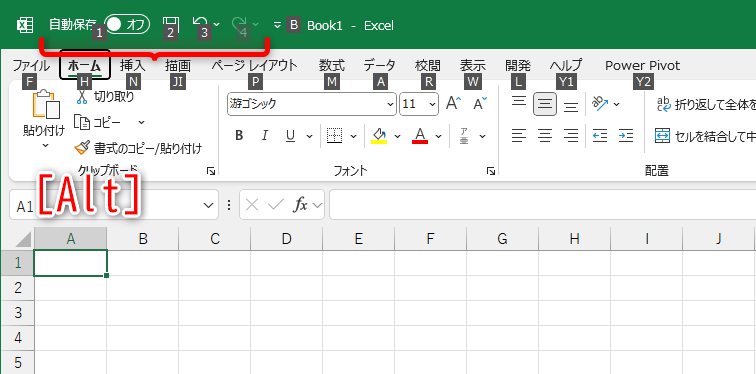Apply the red font color
Viewport: 756px width, 374px height.
click(x=420, y=136)
